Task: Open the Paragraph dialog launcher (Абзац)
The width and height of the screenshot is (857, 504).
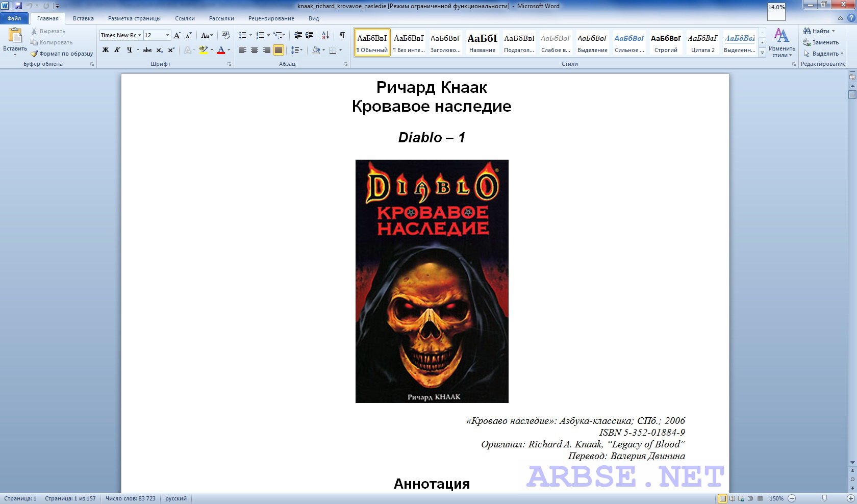Action: point(346,64)
